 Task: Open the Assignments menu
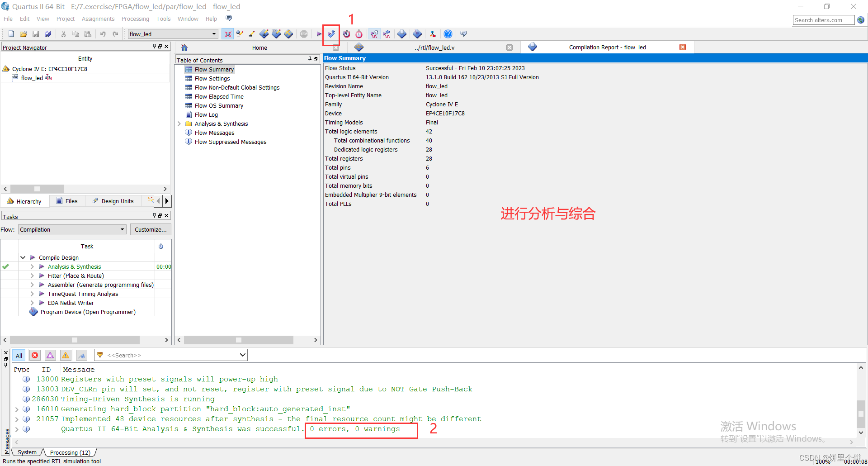[98, 19]
